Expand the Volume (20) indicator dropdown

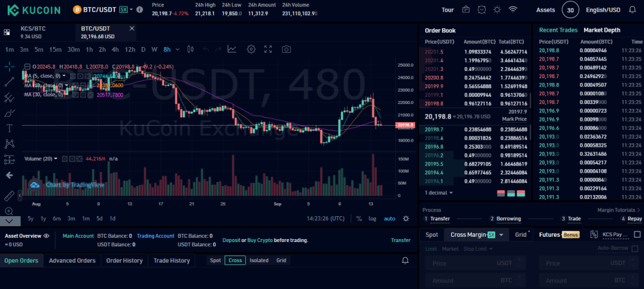(56, 159)
